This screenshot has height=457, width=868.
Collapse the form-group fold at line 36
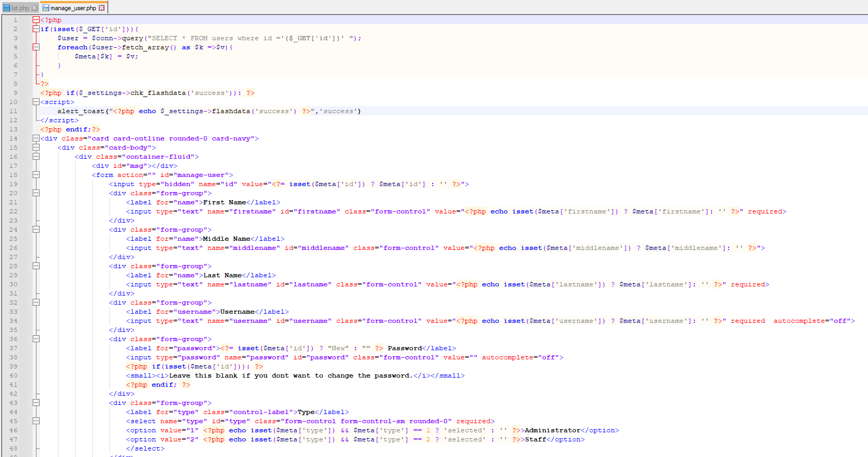coord(36,339)
